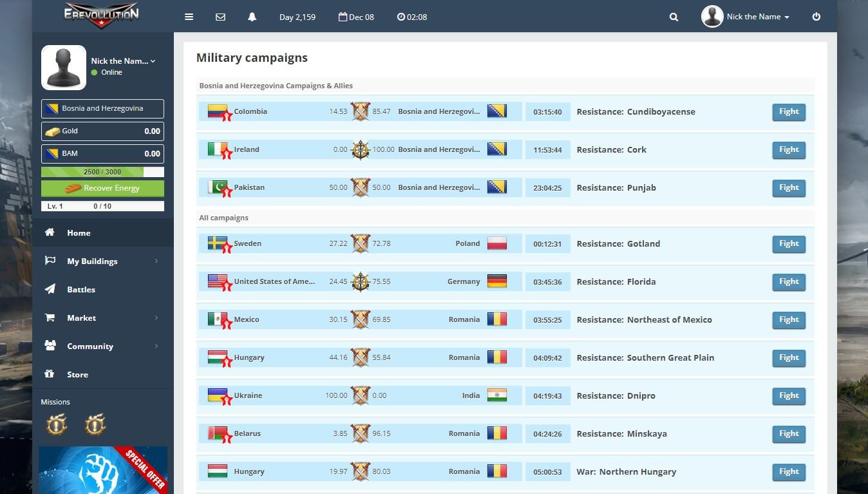Click the energy progress bar 2500 / 3000

point(102,172)
